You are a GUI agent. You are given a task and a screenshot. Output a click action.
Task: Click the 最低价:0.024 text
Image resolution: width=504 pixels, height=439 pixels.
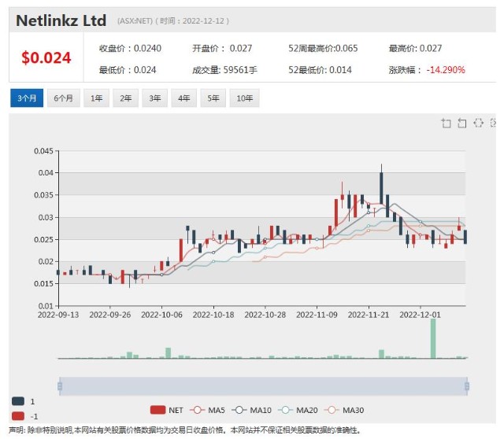click(x=128, y=70)
